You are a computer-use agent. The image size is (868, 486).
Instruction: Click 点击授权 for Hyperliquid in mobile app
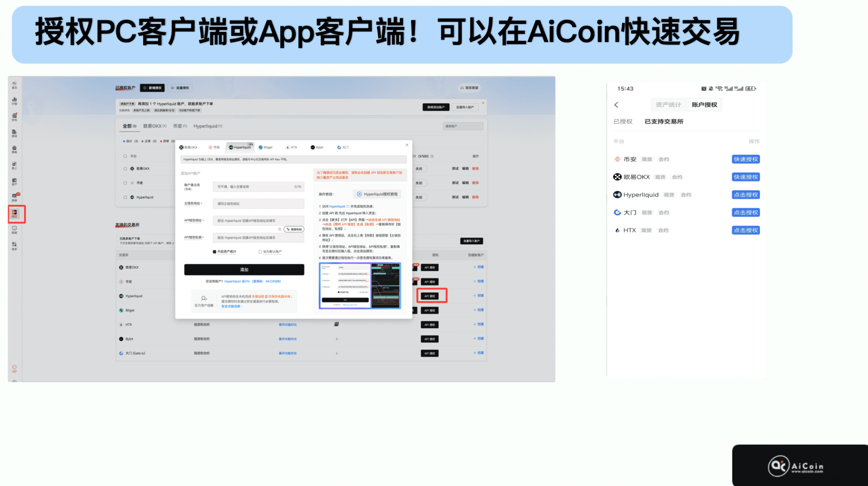click(746, 194)
